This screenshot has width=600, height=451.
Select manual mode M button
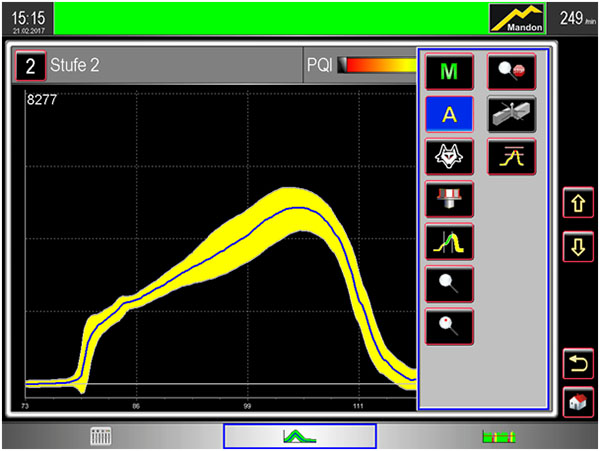(449, 72)
